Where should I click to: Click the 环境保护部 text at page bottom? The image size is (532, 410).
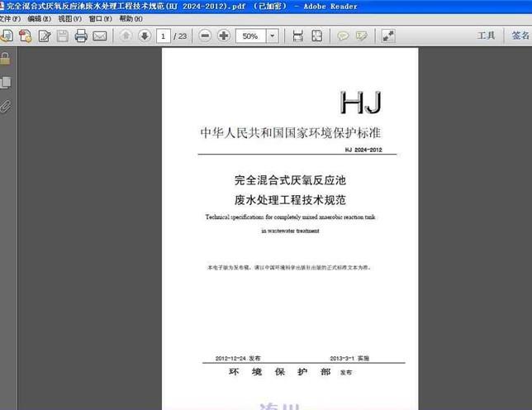click(x=280, y=372)
